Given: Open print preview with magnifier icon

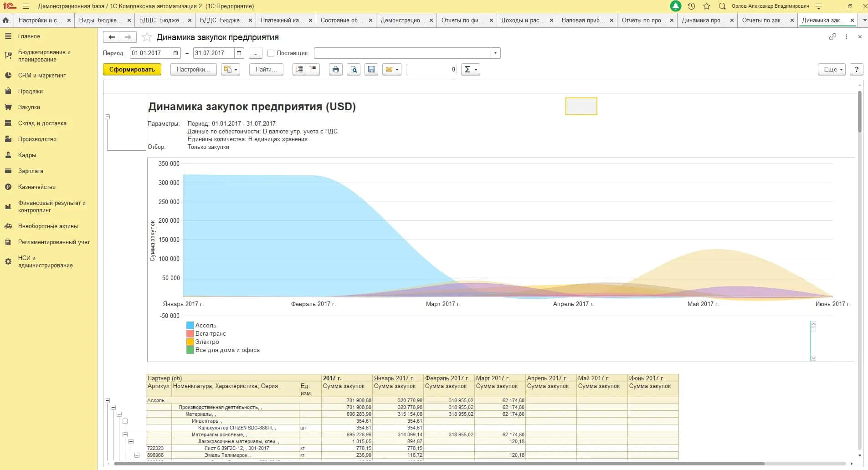Looking at the screenshot, I should click(x=354, y=69).
